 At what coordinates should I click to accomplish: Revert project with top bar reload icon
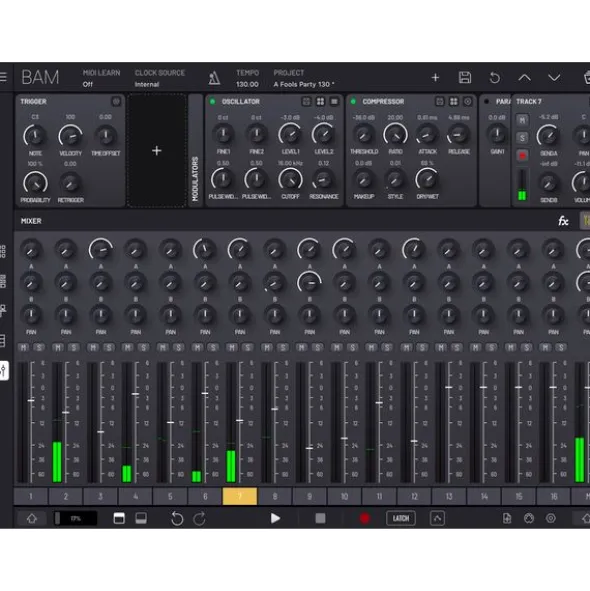[495, 78]
